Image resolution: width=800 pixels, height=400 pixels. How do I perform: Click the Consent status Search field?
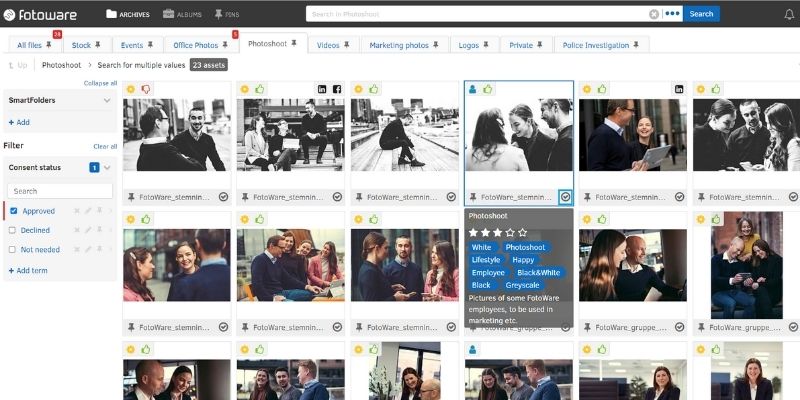(60, 191)
